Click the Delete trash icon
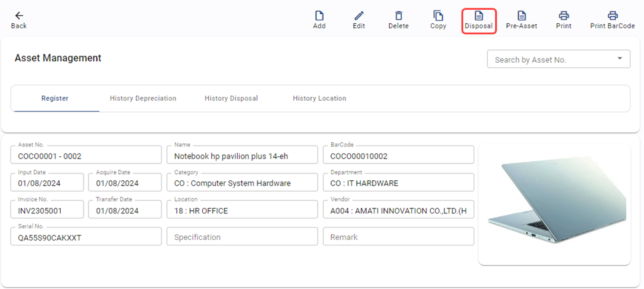Viewport: 644px width, 289px height. pyautogui.click(x=398, y=16)
